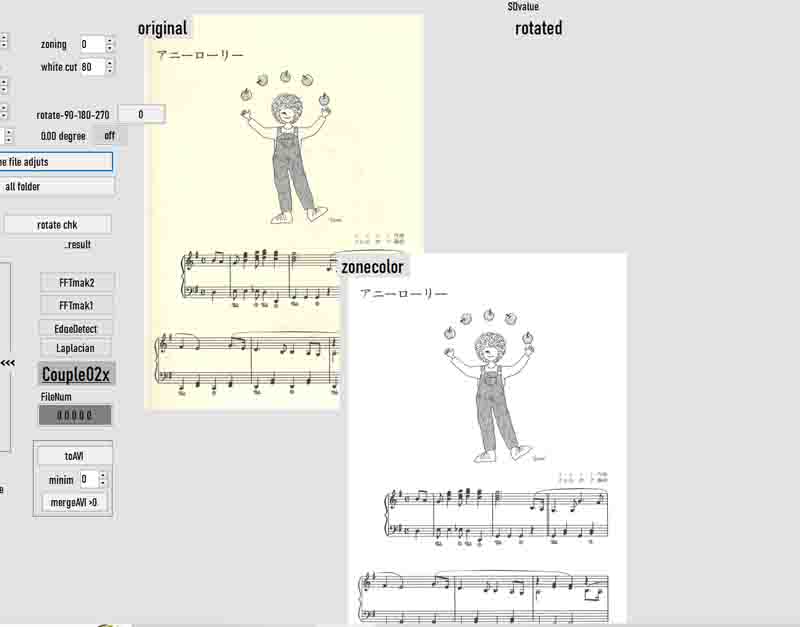Click the Couple02x button
The width and height of the screenshot is (800, 627).
[76, 374]
